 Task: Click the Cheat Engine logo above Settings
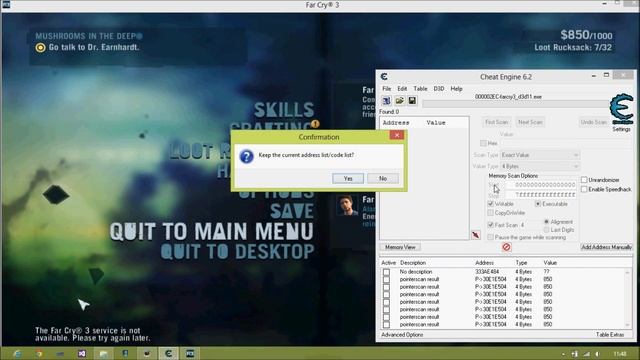click(x=621, y=109)
